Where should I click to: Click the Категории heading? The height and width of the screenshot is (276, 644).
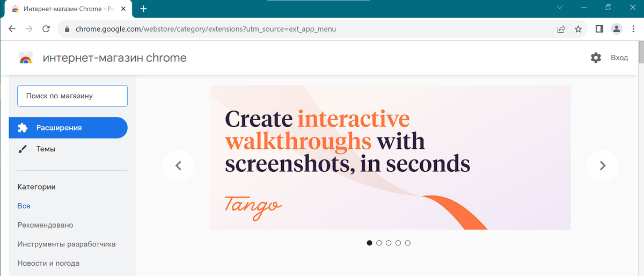pyautogui.click(x=36, y=187)
